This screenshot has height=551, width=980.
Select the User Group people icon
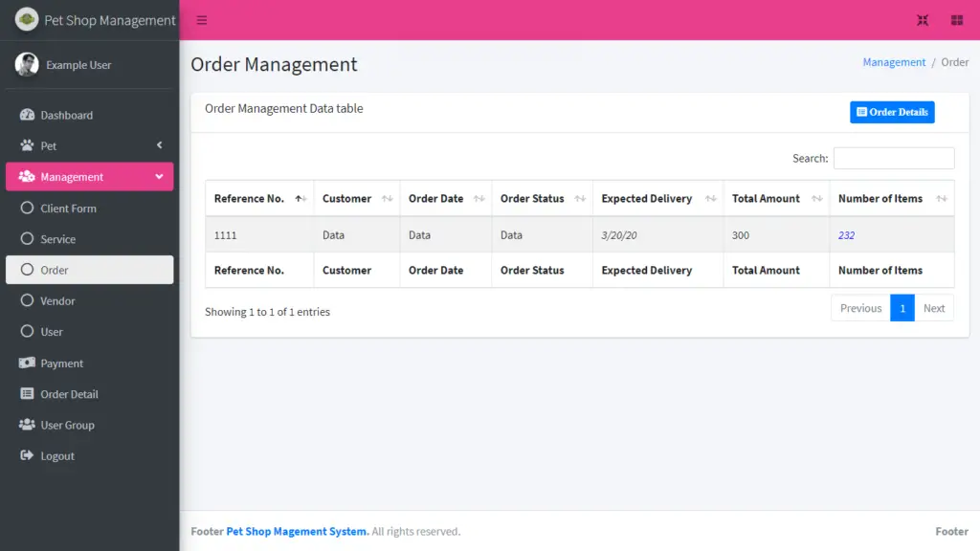coord(27,425)
